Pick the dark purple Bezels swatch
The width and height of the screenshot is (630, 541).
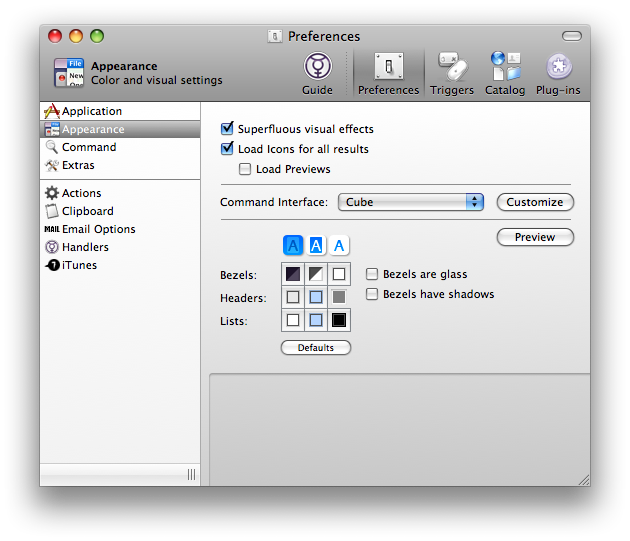point(293,274)
